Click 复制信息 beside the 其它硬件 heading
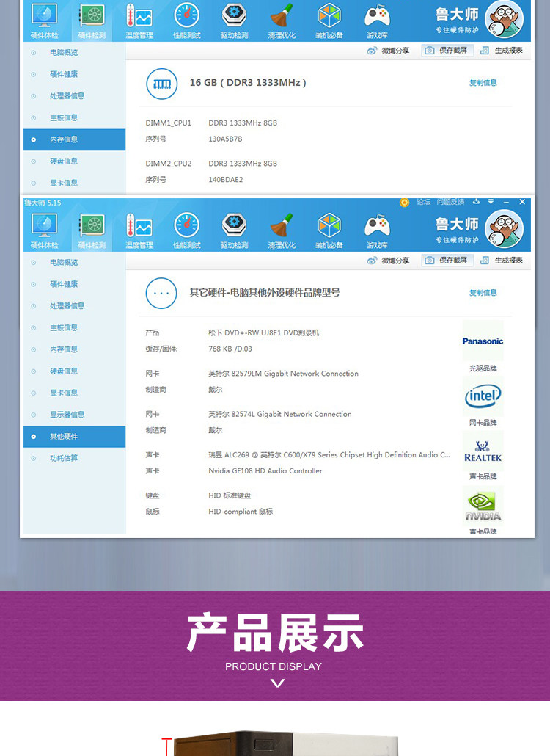The height and width of the screenshot is (756, 550). 483,293
